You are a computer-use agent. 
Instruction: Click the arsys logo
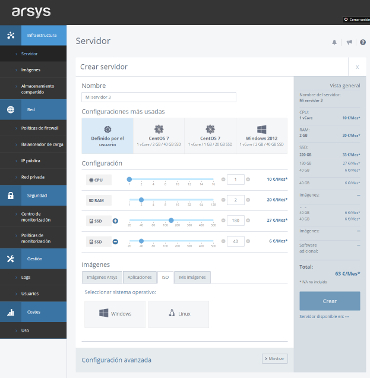(x=31, y=12)
